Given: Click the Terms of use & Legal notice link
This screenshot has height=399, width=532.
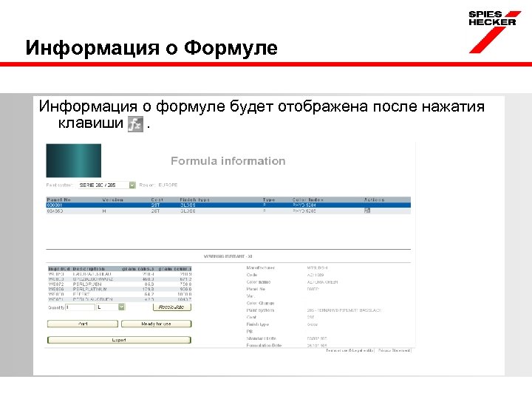Looking at the screenshot, I should [349, 350].
